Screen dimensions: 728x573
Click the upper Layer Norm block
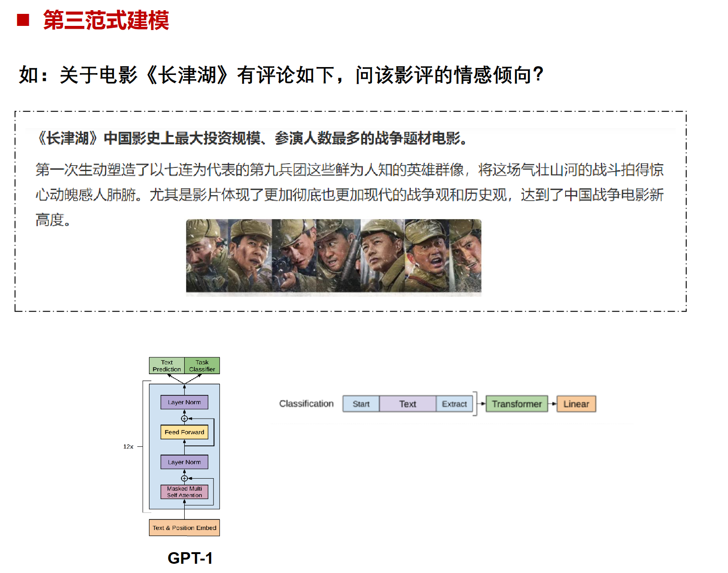tap(184, 402)
